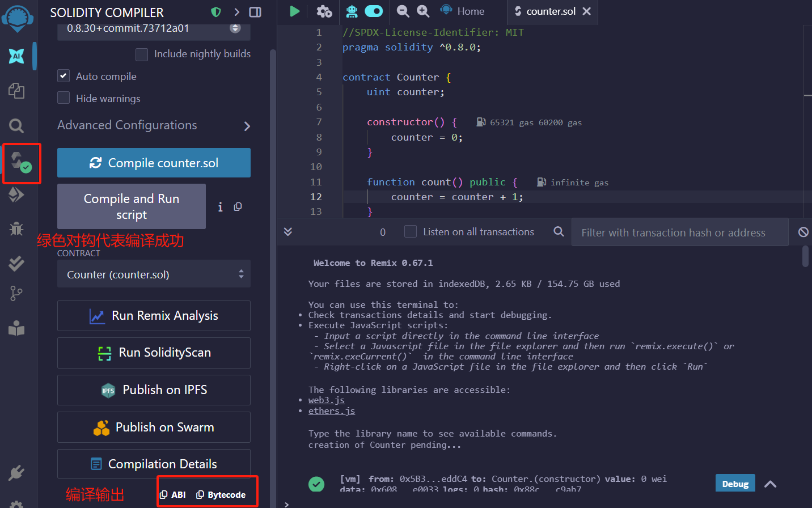Image resolution: width=812 pixels, height=508 pixels.
Task: Clear the terminal with the ban icon
Action: pos(803,232)
